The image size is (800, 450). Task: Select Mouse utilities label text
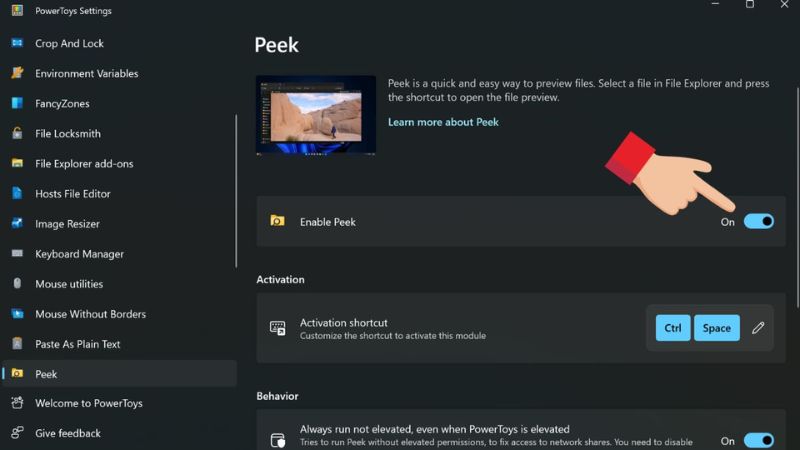pos(69,284)
